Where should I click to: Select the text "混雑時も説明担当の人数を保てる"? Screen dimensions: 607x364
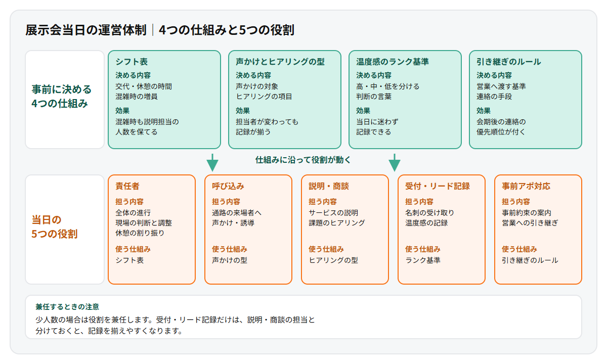(147, 127)
